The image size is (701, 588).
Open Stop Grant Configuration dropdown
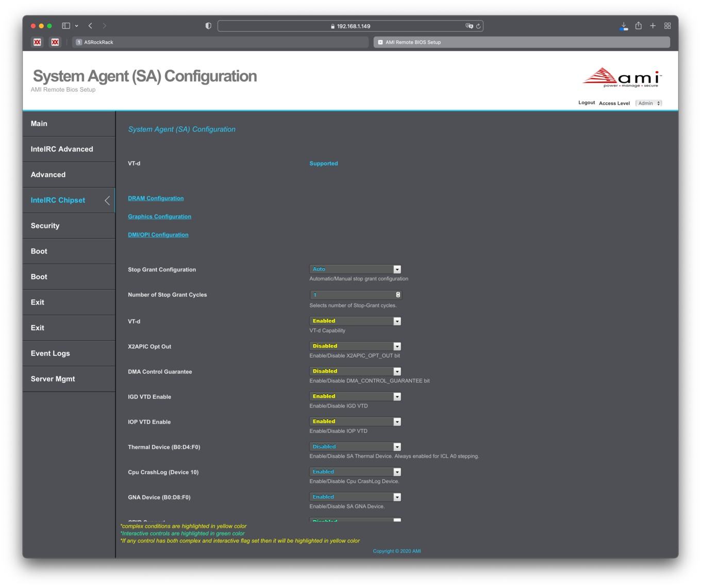(x=355, y=269)
